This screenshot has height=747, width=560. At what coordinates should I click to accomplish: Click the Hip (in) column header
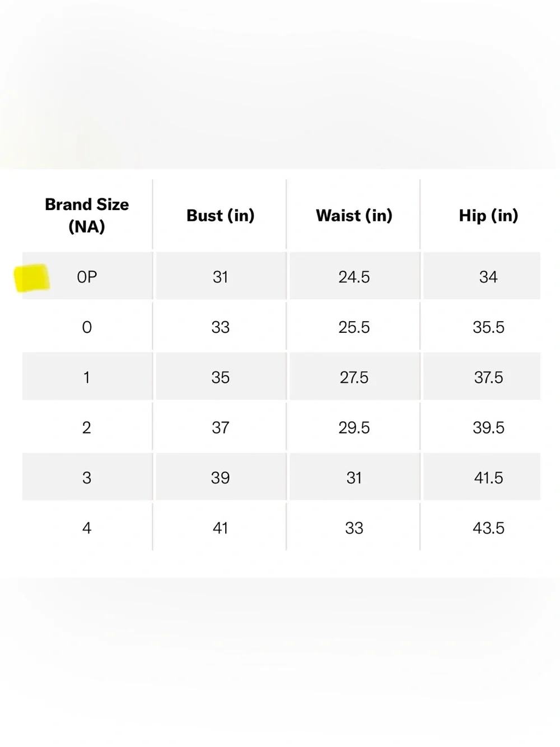488,215
